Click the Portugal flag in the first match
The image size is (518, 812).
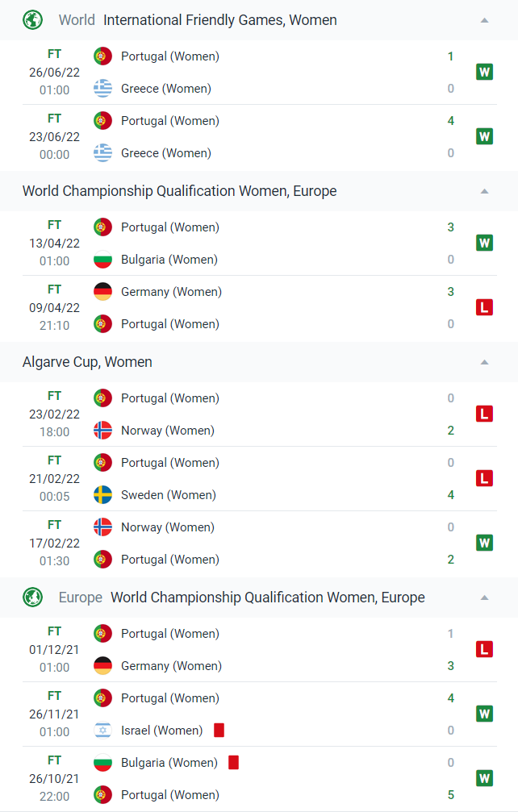point(102,56)
